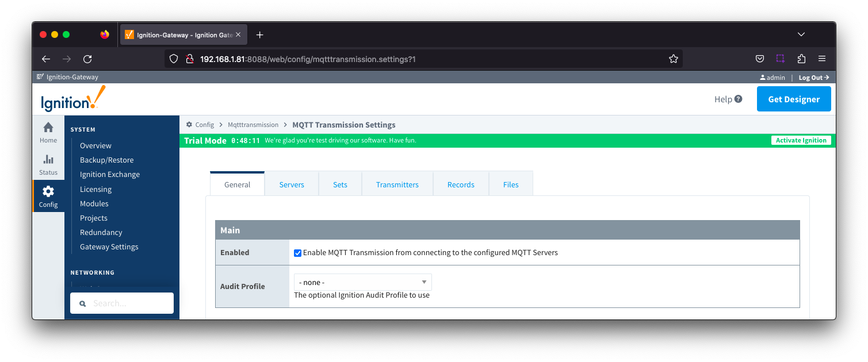Click the Help question mark icon

point(738,99)
